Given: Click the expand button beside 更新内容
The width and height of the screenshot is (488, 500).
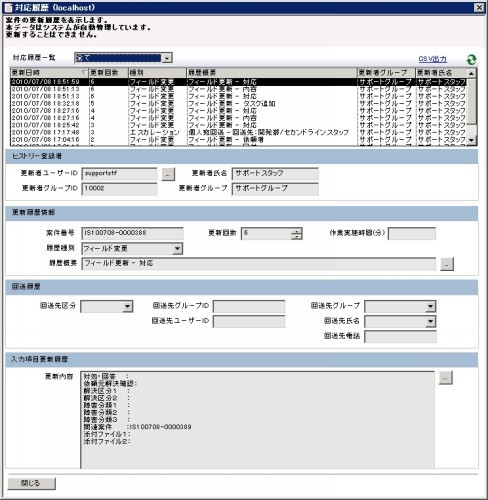Looking at the screenshot, I should coord(446,378).
